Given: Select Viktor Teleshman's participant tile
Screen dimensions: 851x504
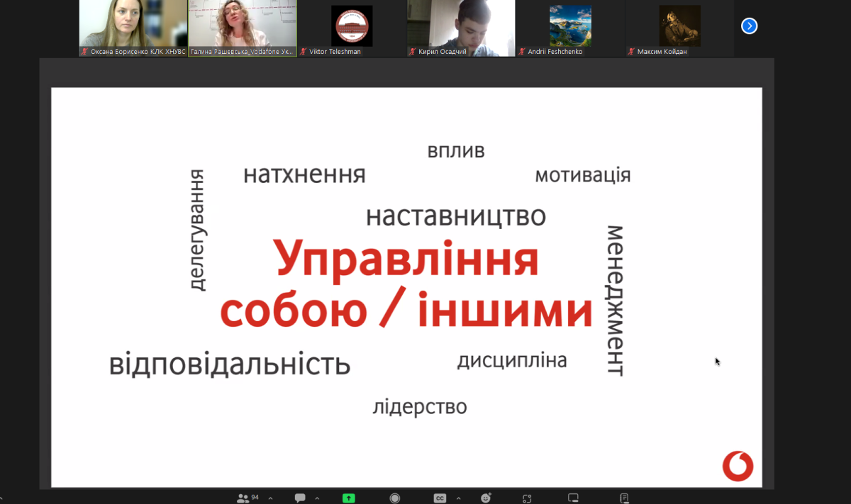Looking at the screenshot, I should (x=352, y=27).
